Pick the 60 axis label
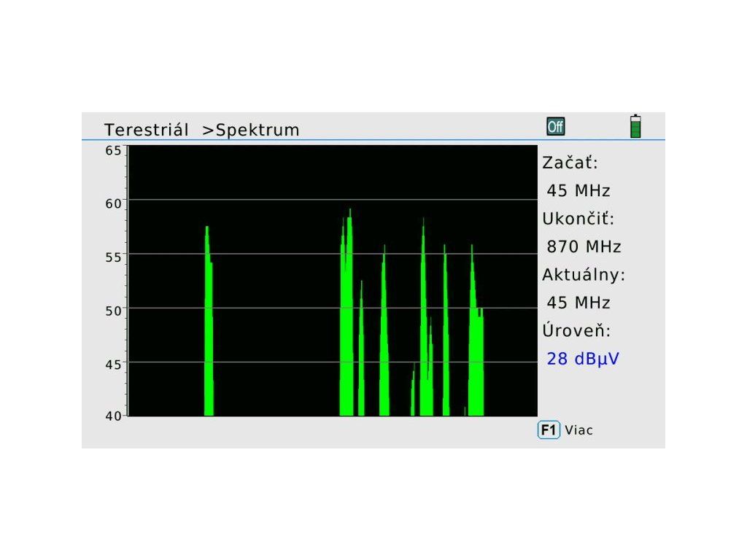The width and height of the screenshot is (747, 560). (113, 204)
